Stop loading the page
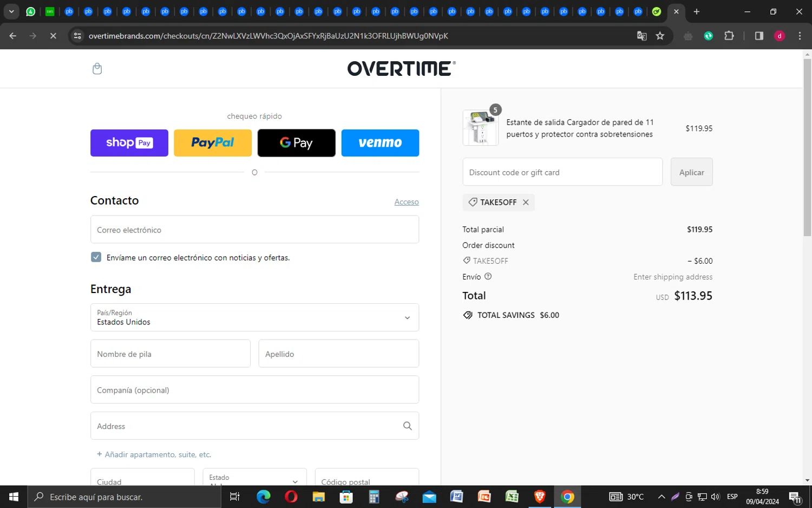 (53, 36)
